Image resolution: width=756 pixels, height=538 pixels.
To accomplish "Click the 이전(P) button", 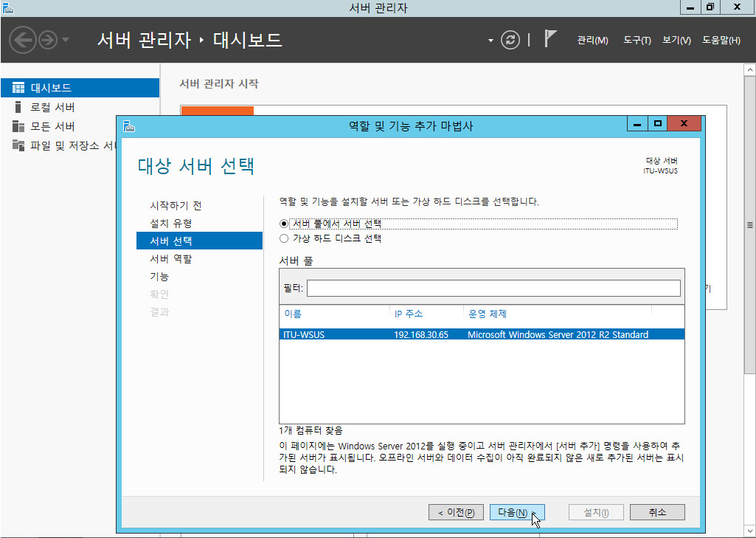I will [456, 512].
